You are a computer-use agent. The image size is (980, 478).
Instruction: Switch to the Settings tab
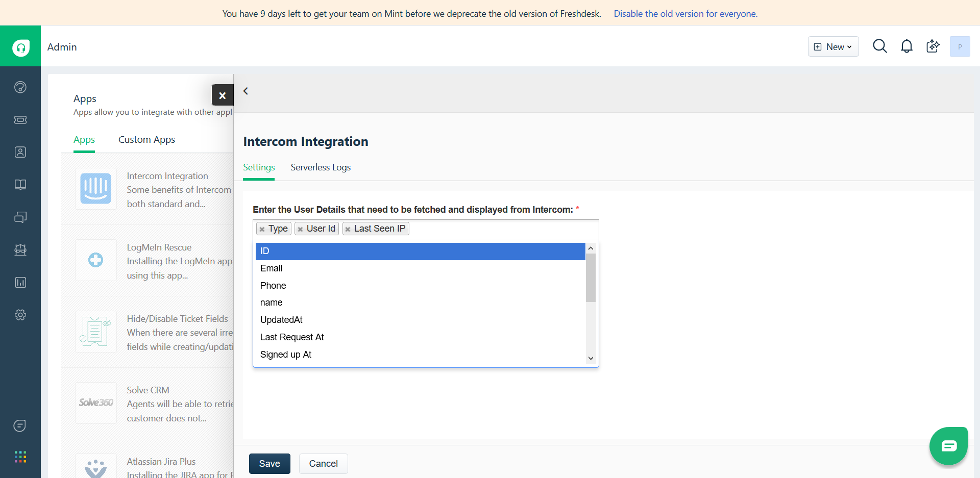coord(259,167)
